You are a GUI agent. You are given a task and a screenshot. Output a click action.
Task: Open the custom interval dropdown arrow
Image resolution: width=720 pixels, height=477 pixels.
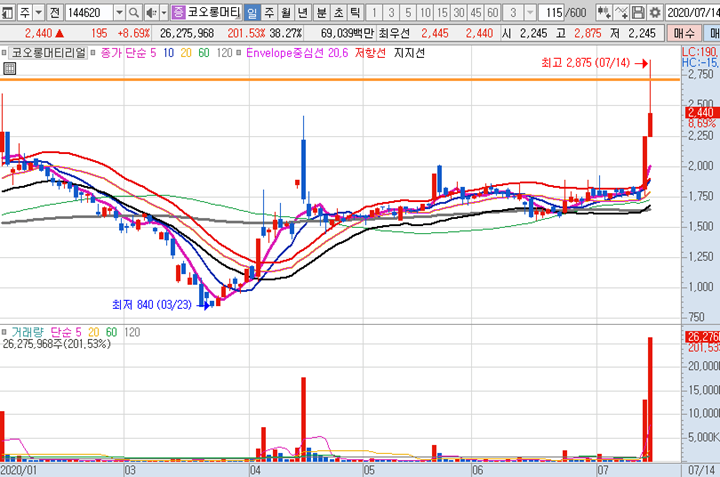click(530, 13)
